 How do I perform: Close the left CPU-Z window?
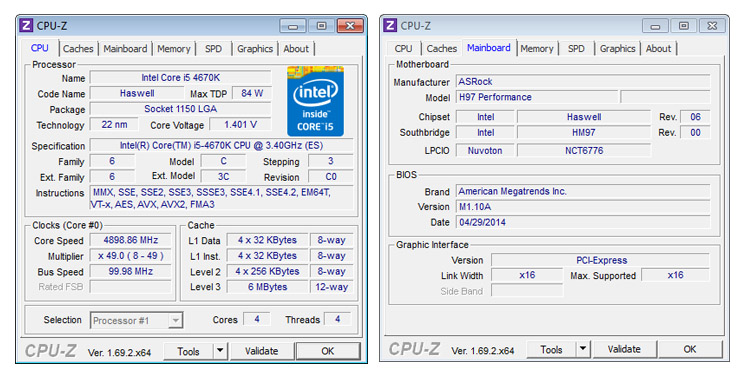[350, 26]
